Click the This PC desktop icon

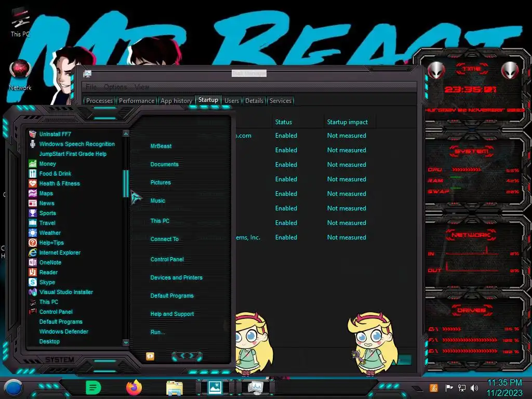coord(20,23)
